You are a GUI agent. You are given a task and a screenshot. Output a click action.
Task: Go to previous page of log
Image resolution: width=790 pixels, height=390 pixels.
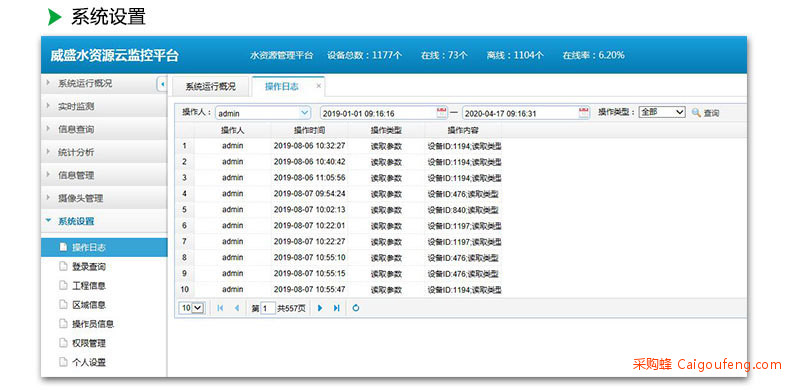236,308
